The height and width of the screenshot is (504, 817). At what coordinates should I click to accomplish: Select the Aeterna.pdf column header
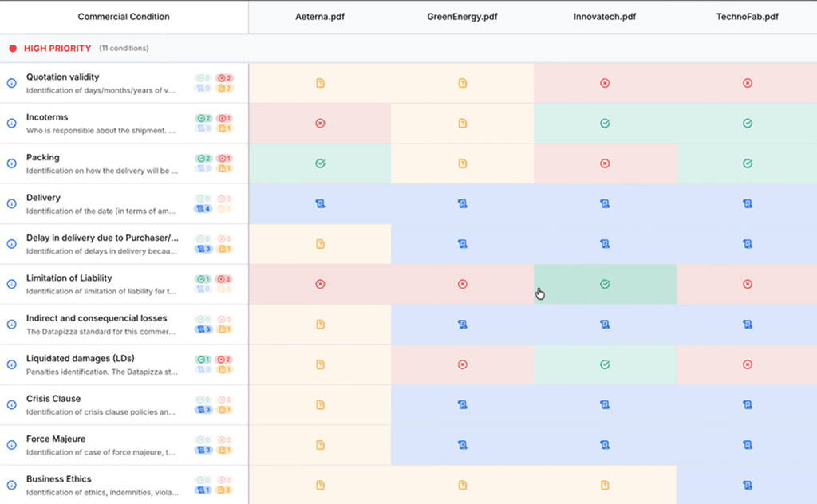point(320,17)
